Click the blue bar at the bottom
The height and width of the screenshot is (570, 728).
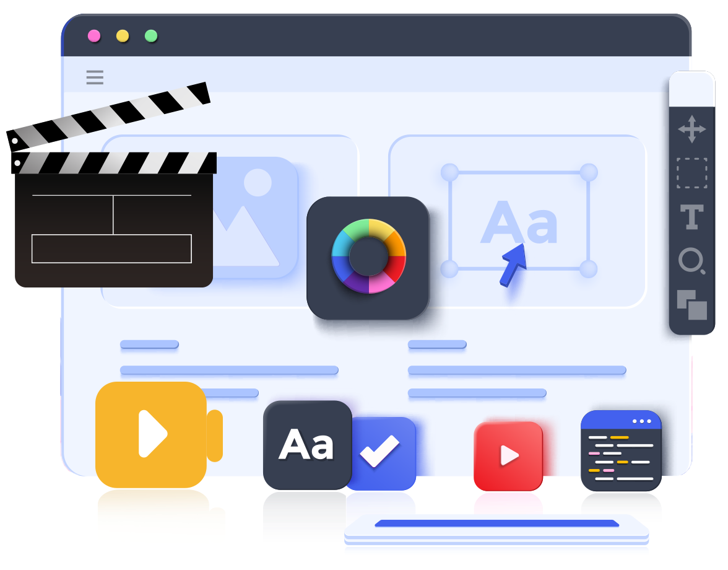496,524
